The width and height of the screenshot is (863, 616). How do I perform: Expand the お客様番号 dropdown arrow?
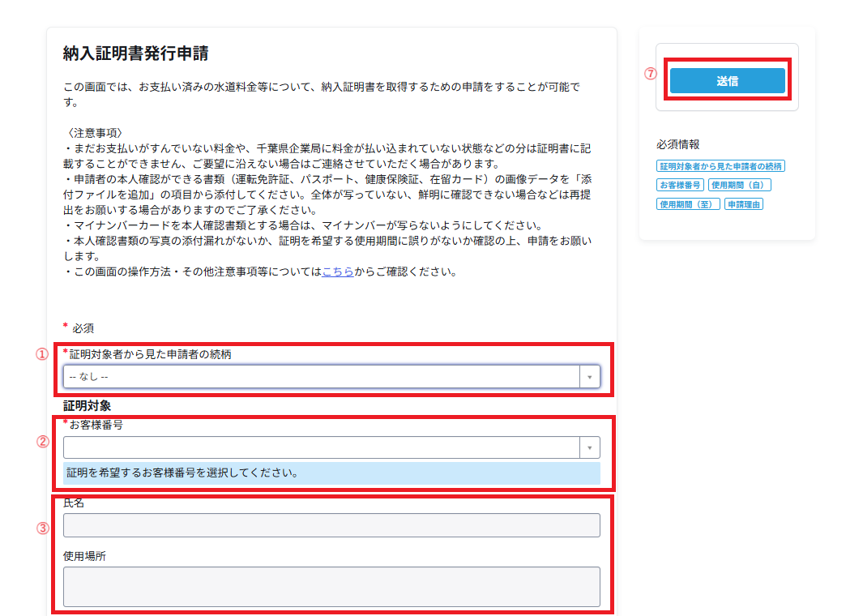pos(590,447)
